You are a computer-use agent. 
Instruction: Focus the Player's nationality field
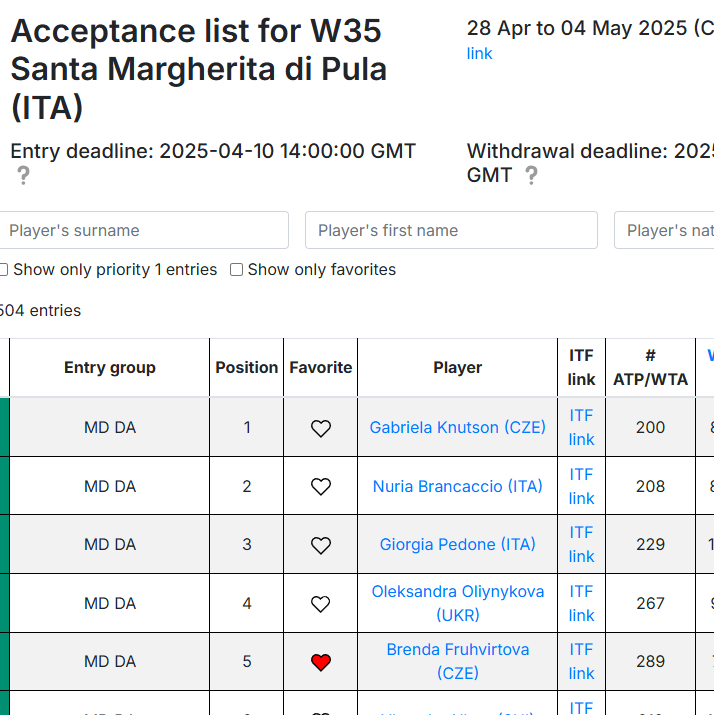pos(664,230)
